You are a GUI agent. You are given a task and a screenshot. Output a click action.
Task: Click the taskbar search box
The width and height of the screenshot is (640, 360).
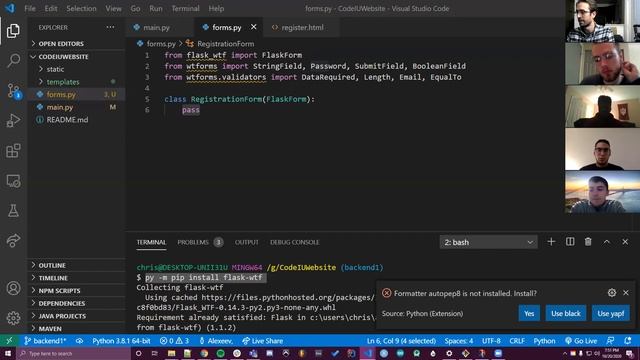[x=73, y=353]
